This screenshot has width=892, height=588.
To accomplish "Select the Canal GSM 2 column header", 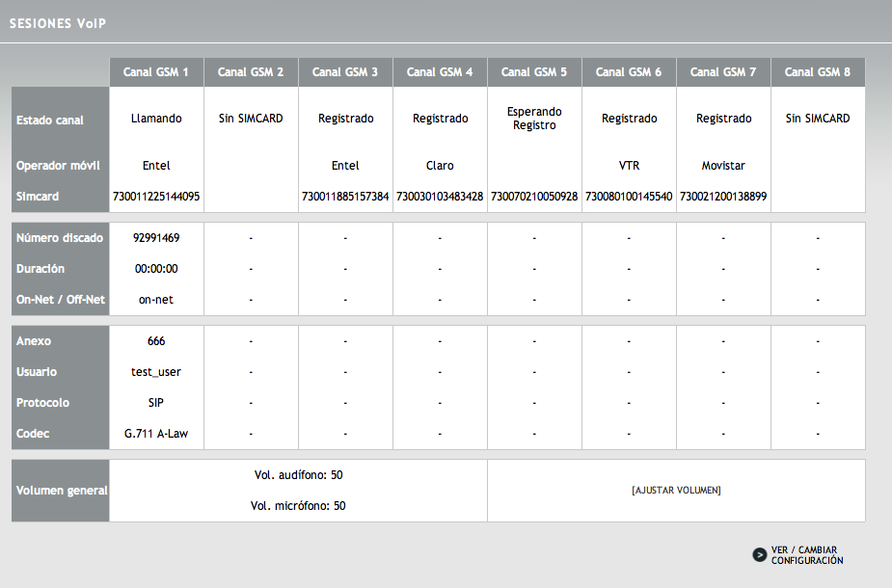I will [x=251, y=72].
